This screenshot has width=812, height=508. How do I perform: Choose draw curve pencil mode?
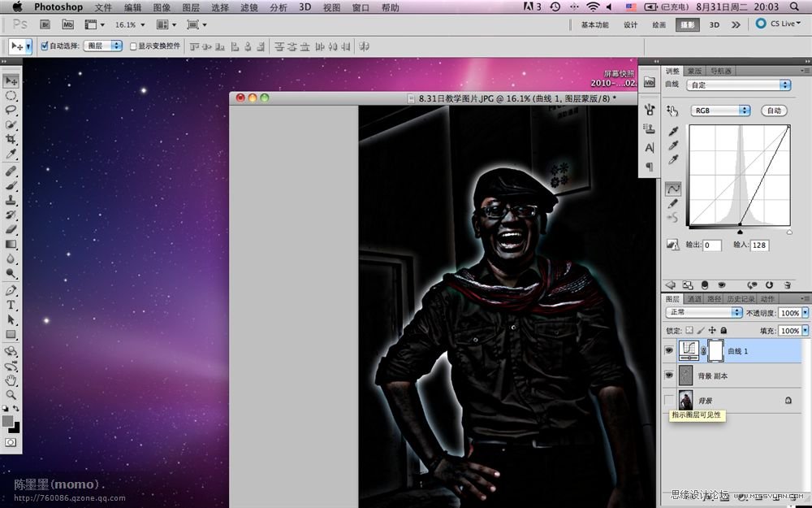coord(673,204)
